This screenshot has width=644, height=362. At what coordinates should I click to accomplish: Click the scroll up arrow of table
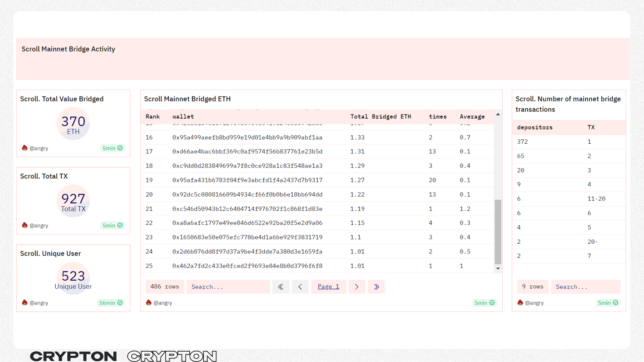point(498,115)
